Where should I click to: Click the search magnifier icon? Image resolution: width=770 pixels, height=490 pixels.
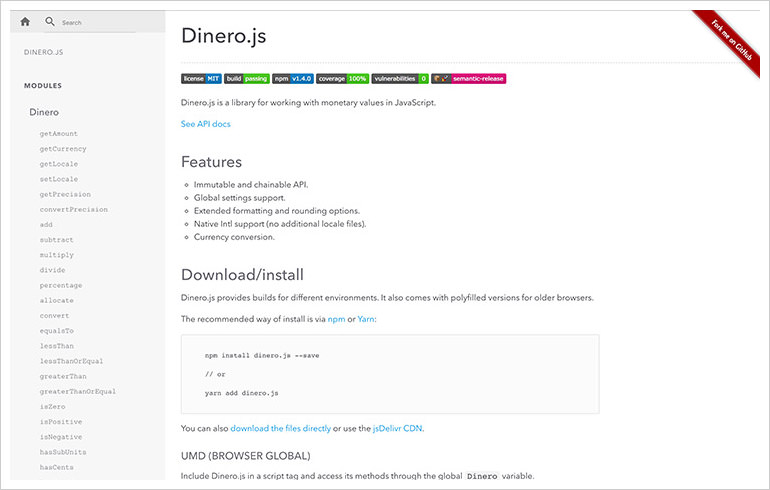coord(50,22)
